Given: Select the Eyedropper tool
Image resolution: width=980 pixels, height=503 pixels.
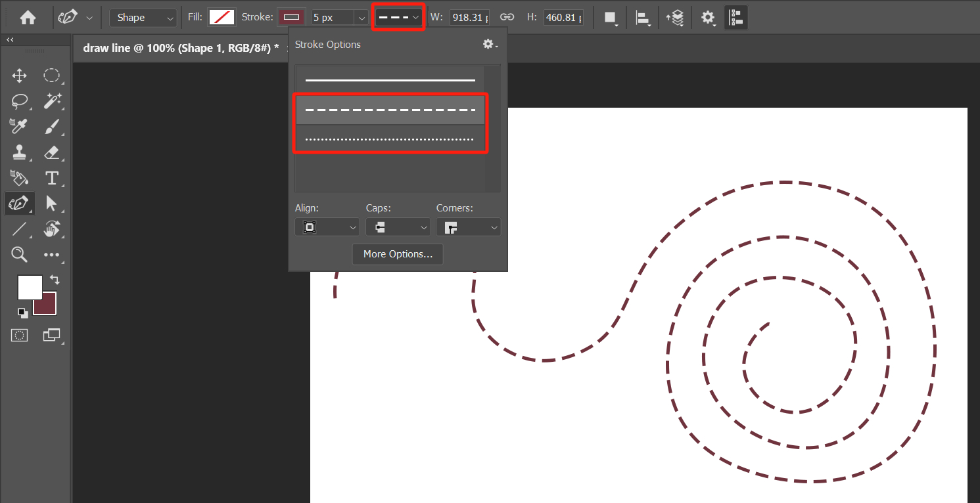Looking at the screenshot, I should click(x=19, y=127).
